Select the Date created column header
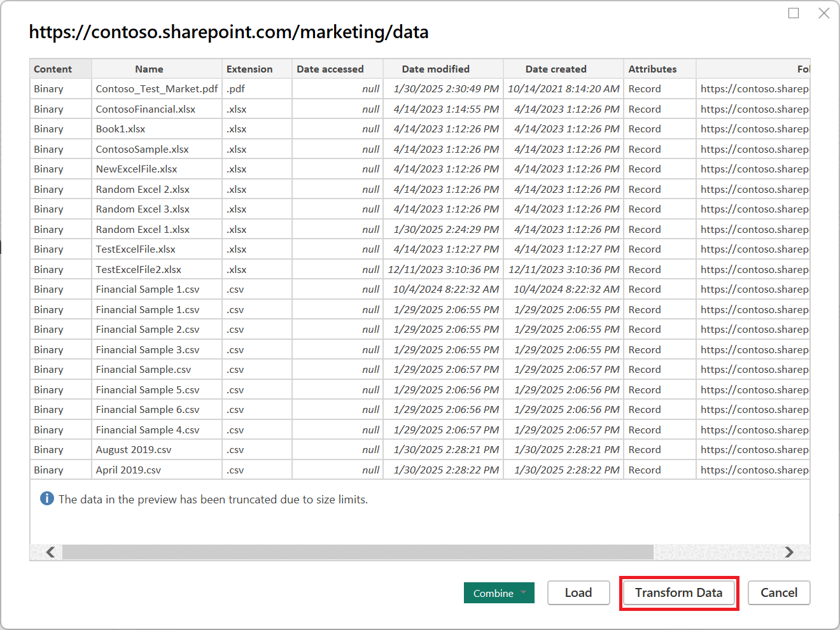The image size is (840, 630). pyautogui.click(x=563, y=69)
